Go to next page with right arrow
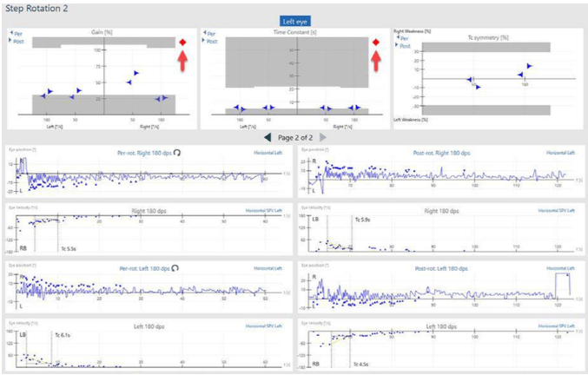The width and height of the screenshot is (588, 375). (323, 137)
